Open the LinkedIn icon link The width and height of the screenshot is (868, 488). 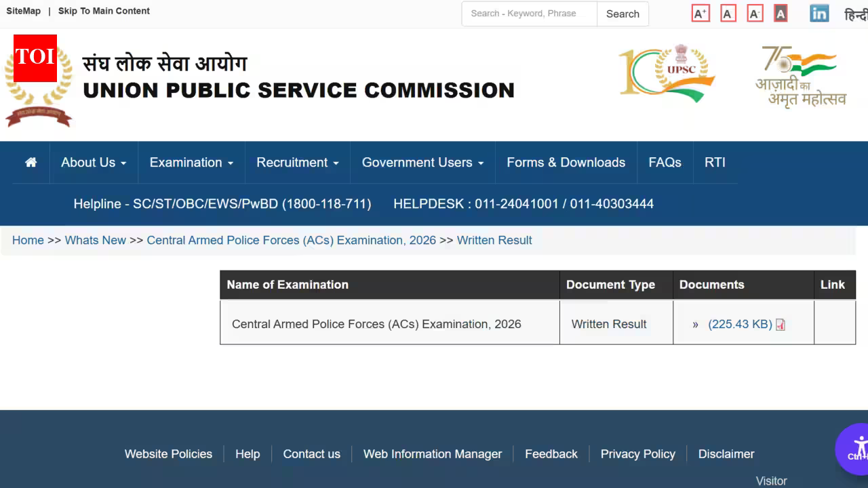[x=819, y=14]
